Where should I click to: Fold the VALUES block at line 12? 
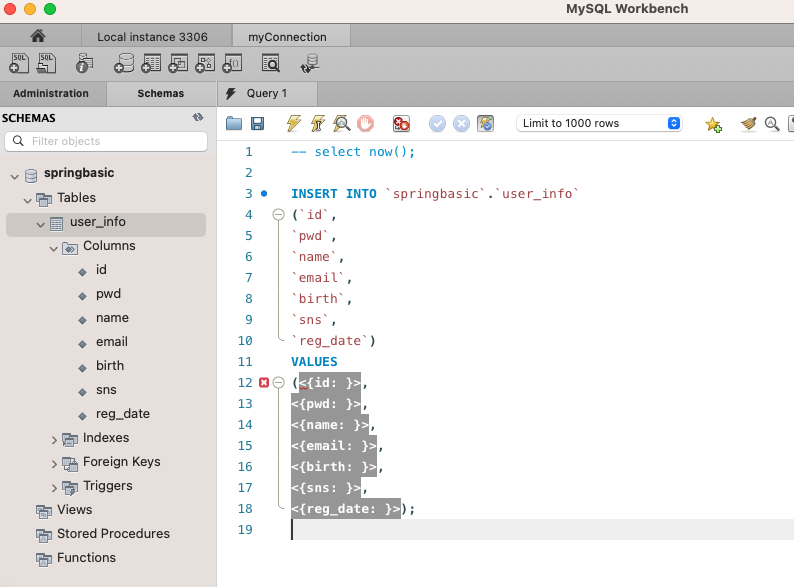coord(279,383)
